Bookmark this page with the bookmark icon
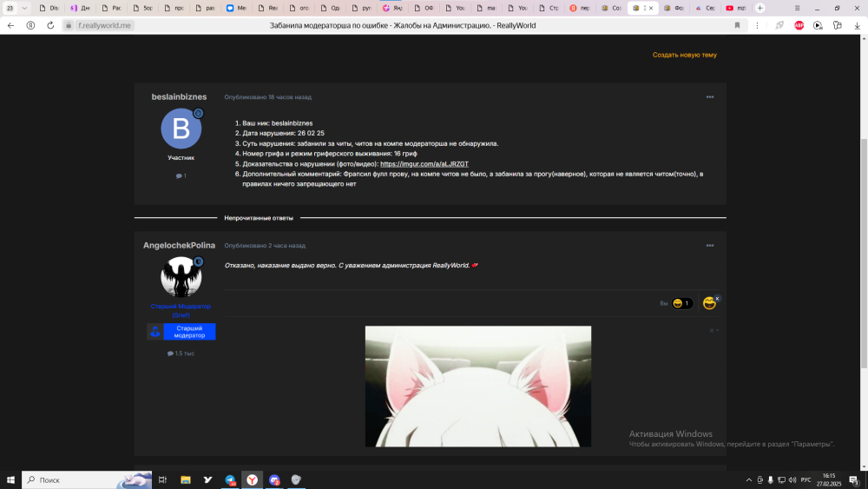The width and height of the screenshot is (868, 489). tap(737, 25)
